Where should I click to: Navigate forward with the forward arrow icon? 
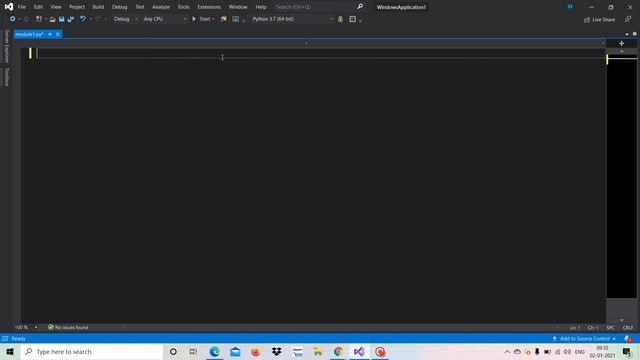pos(26,19)
